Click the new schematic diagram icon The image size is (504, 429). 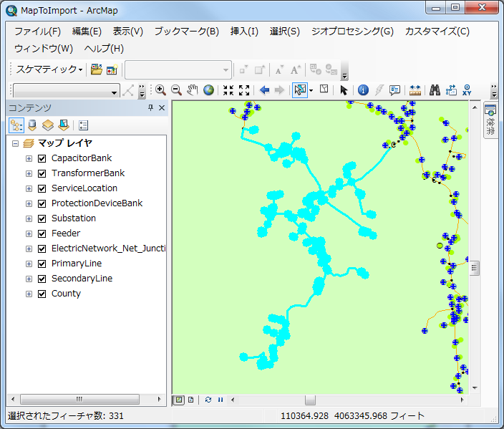112,69
